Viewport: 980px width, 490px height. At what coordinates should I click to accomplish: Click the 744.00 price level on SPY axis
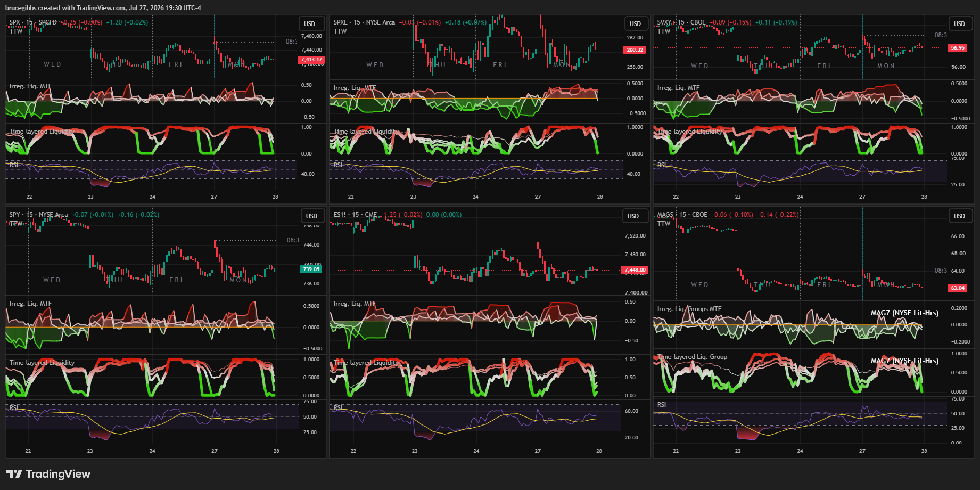[311, 245]
